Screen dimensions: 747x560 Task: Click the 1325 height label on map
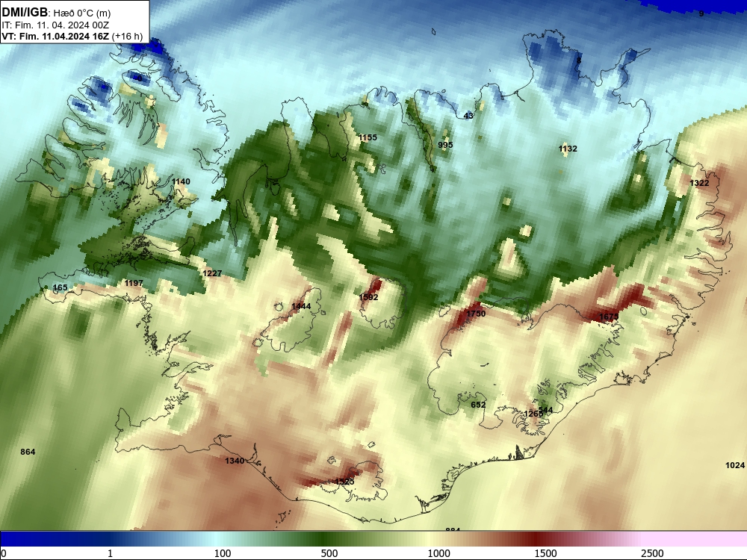344,482
